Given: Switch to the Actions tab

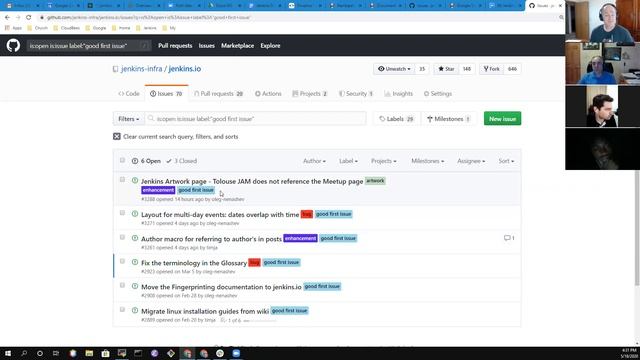Looking at the screenshot, I should tap(268, 93).
